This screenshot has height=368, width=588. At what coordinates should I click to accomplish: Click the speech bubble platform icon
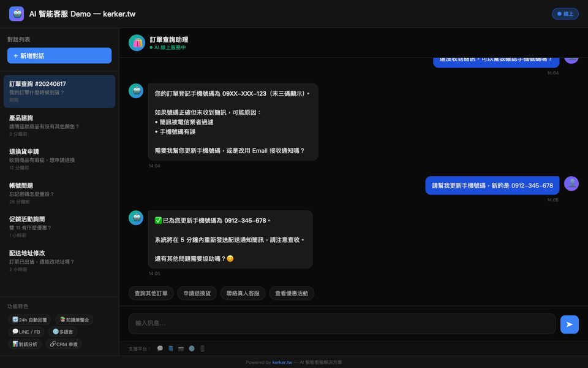[x=160, y=348]
